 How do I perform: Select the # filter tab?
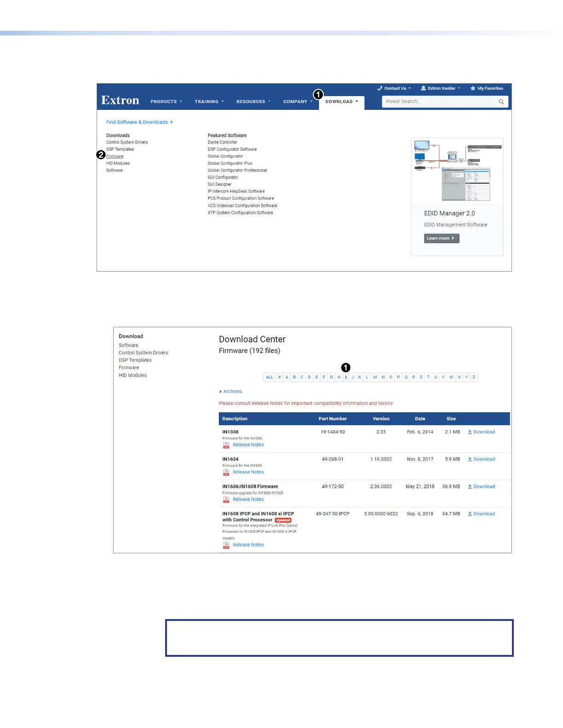[x=279, y=377]
